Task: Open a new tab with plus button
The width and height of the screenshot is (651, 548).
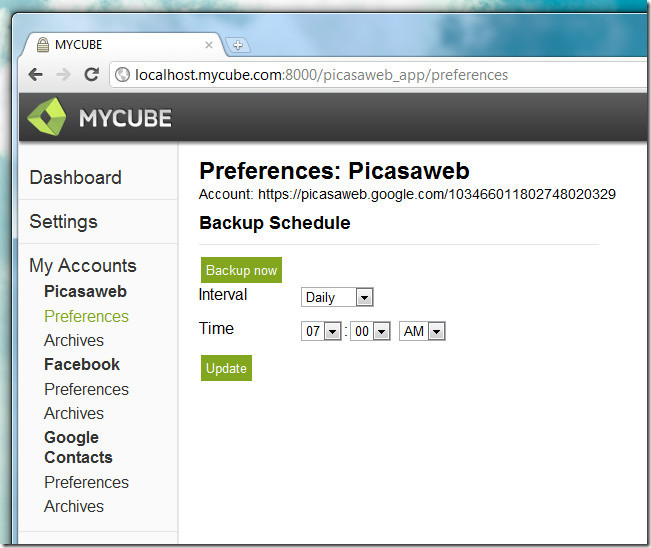Action: click(x=237, y=45)
